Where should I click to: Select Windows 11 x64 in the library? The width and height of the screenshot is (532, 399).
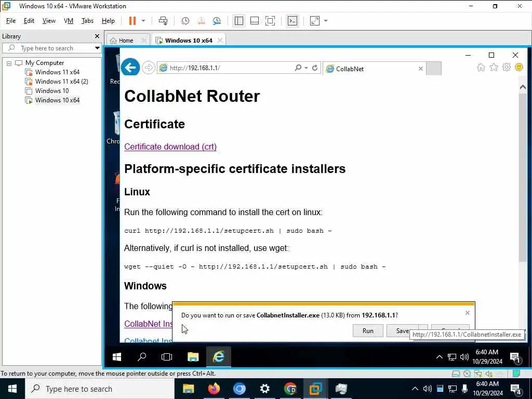pos(57,72)
